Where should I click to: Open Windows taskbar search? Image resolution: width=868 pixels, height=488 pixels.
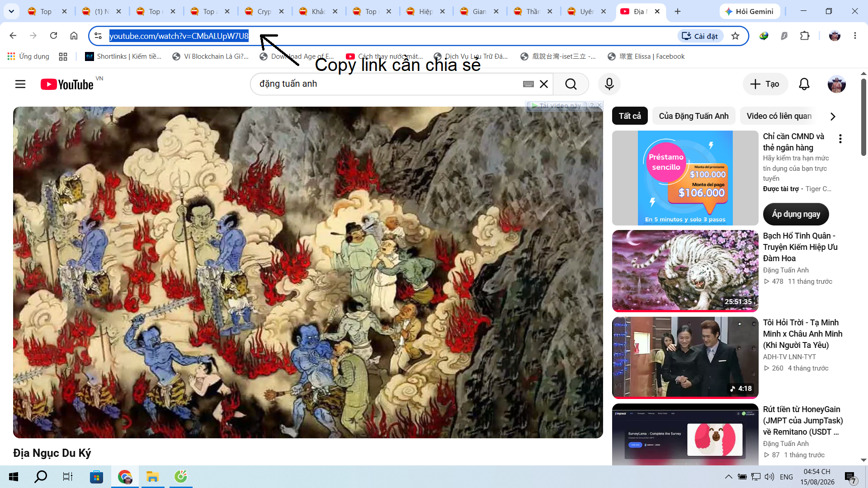coord(41,477)
